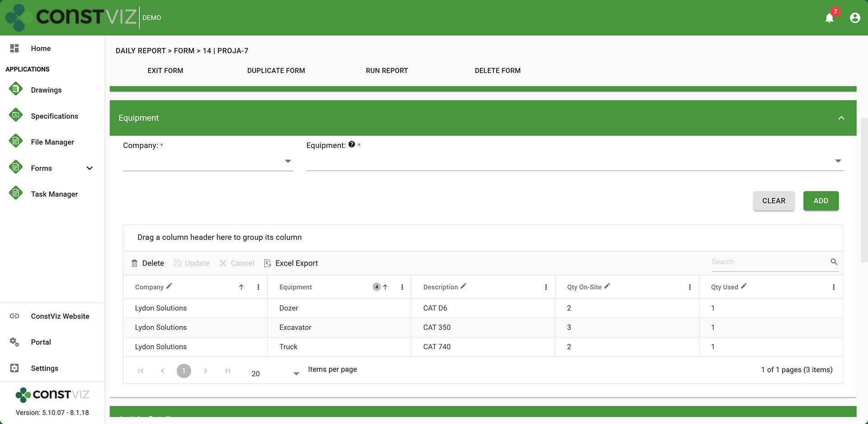Screen dimensions: 868x424
Task: Go to next page arrow in pager
Action: click(206, 371)
